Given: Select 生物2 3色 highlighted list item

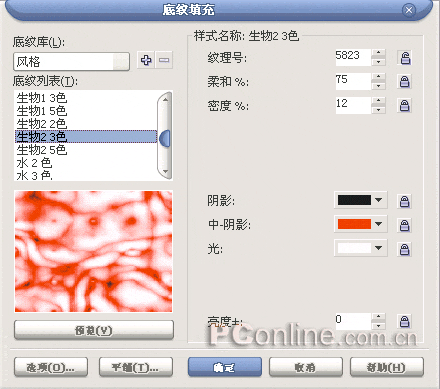Looking at the screenshot, I should pyautogui.click(x=86, y=137).
